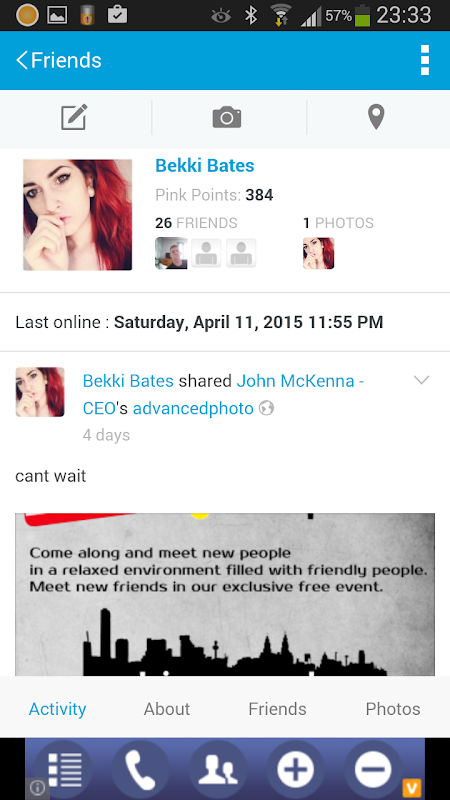The width and height of the screenshot is (450, 800).
Task: Switch to the About tab
Action: click(167, 709)
